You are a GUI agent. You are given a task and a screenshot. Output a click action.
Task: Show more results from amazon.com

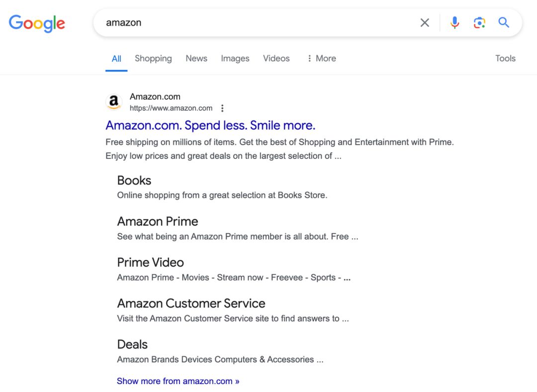coord(178,381)
